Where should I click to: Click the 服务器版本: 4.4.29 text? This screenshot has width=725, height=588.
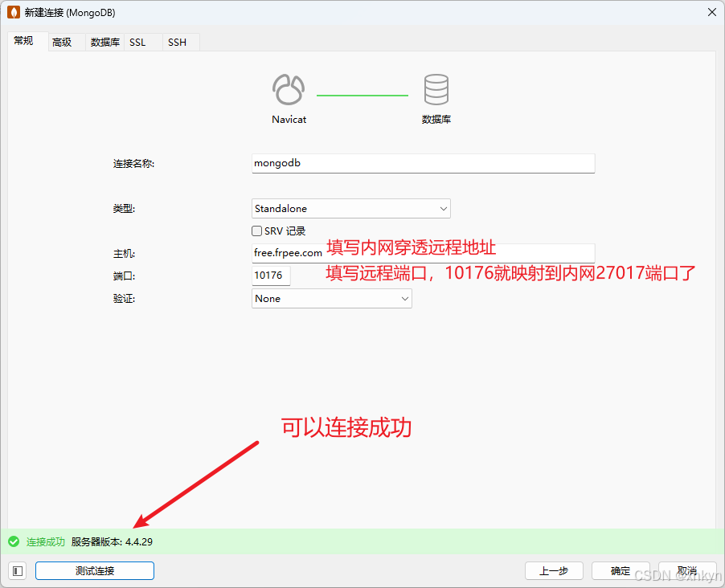tap(112, 541)
